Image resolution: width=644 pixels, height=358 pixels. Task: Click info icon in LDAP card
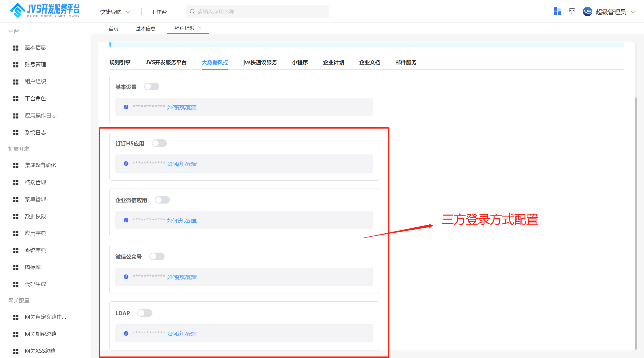pos(126,333)
